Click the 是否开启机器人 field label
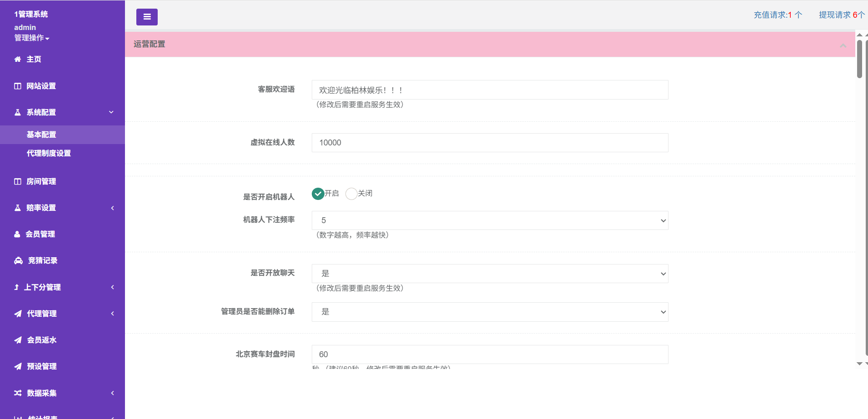 (269, 197)
